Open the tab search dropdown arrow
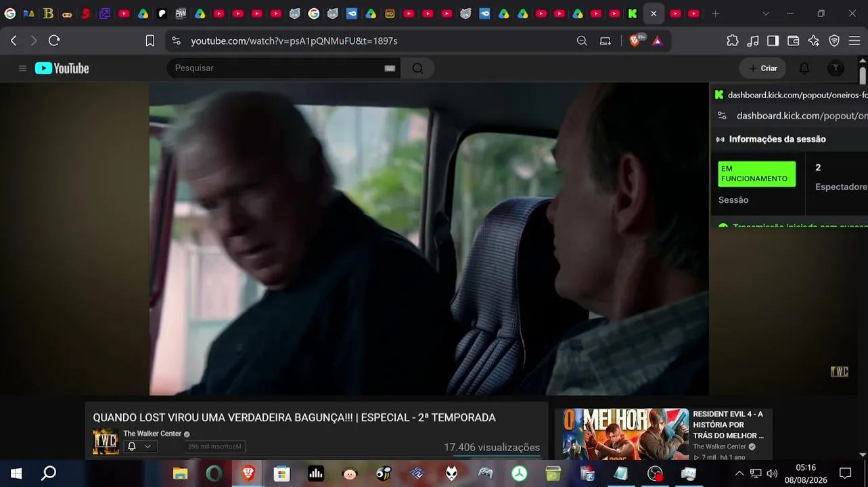This screenshot has height=487, width=868. (766, 14)
